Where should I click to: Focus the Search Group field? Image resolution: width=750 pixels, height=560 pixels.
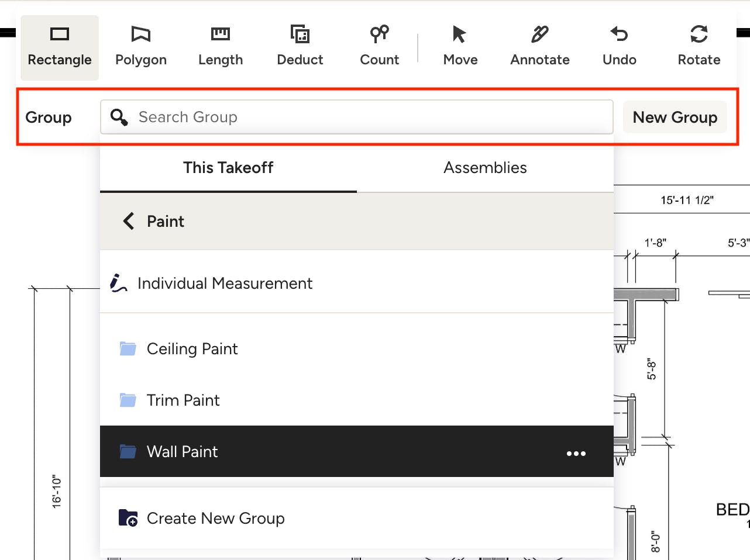coord(357,117)
